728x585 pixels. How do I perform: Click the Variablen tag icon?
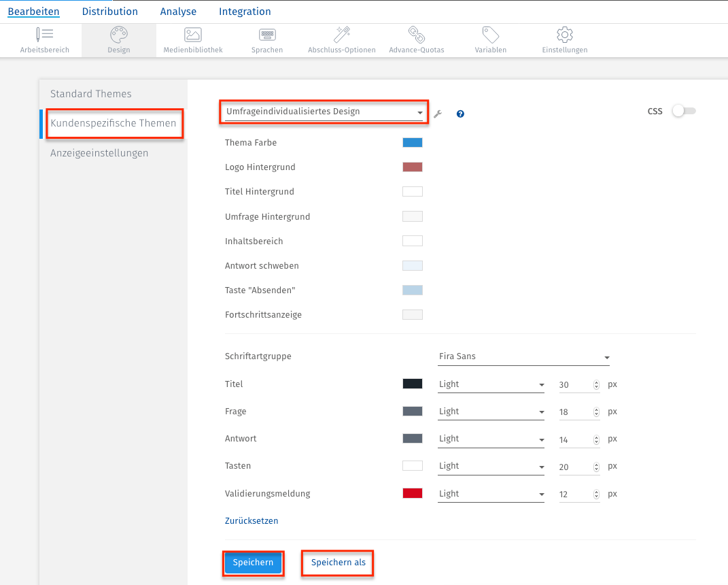pos(490,35)
